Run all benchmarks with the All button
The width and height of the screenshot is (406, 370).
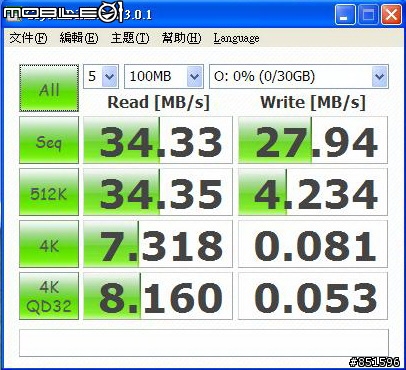[x=49, y=88]
